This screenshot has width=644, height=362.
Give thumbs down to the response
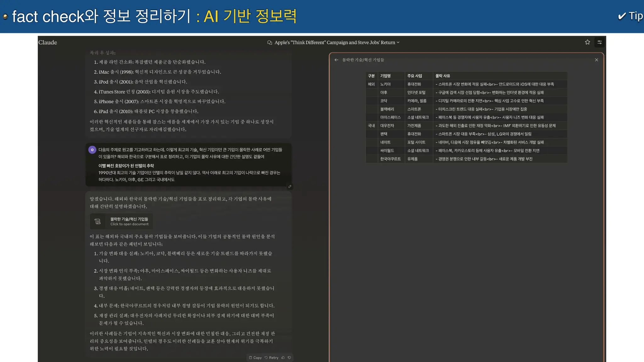(x=289, y=358)
